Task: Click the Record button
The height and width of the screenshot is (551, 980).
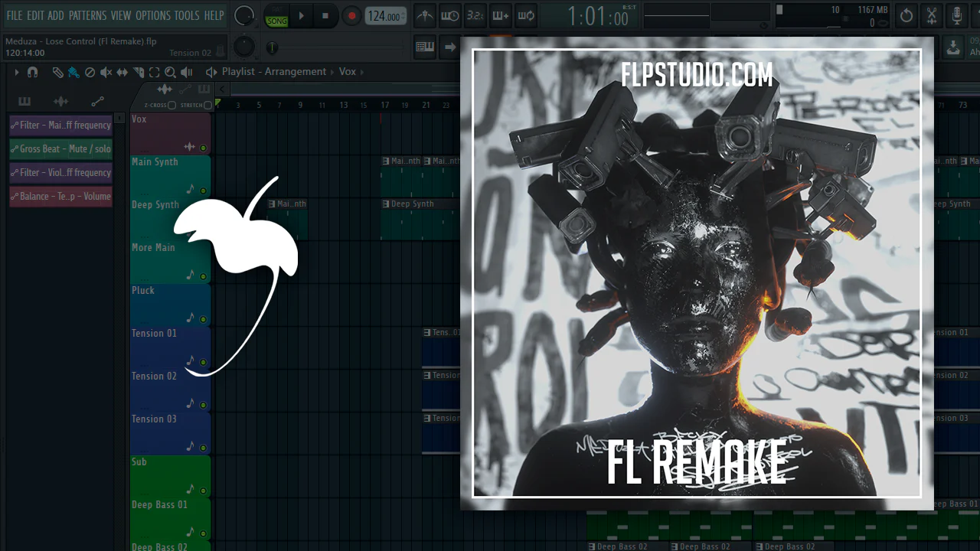Action: click(x=351, y=15)
